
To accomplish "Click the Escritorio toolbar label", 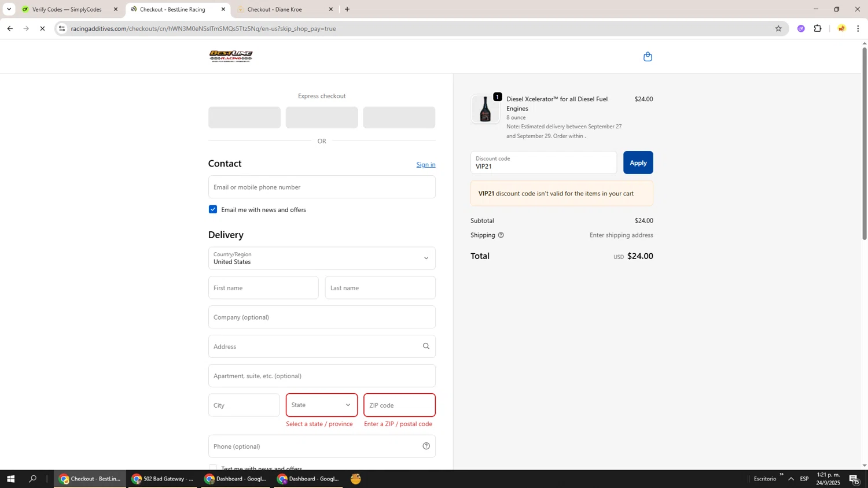I will tap(765, 479).
